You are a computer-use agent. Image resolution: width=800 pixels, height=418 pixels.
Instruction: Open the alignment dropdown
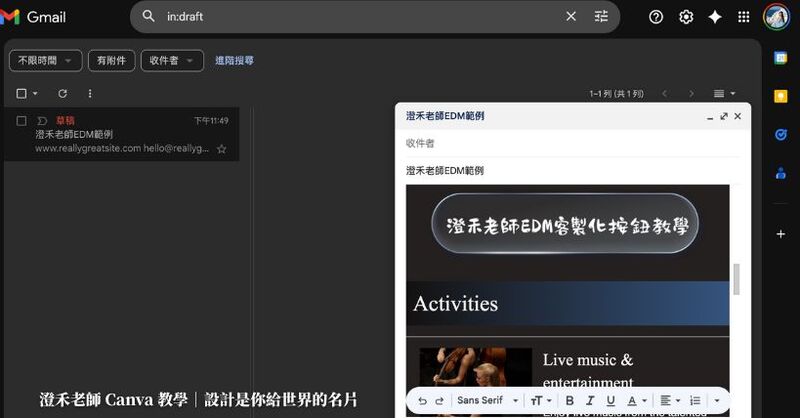pos(670,401)
